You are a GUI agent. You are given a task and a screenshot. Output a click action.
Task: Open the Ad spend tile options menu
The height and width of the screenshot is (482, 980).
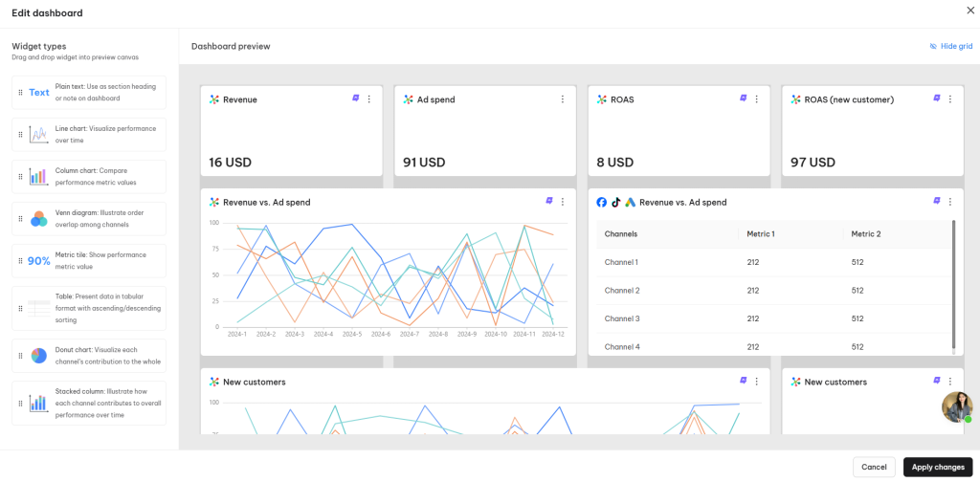[x=563, y=99]
